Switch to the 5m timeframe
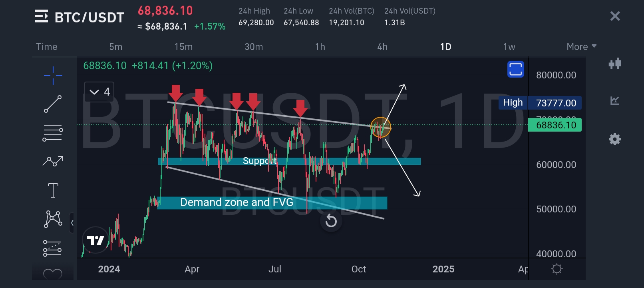 point(116,47)
